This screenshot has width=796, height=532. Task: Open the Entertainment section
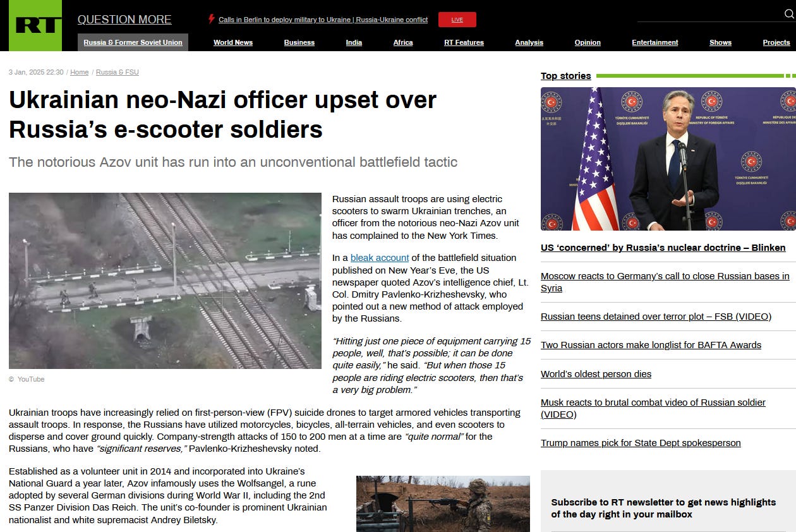pyautogui.click(x=655, y=42)
